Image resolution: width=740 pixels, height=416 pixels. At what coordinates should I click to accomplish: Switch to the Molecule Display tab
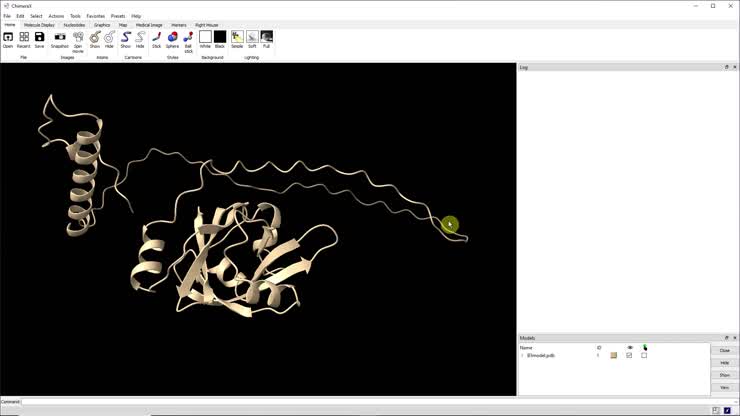pyautogui.click(x=40, y=25)
